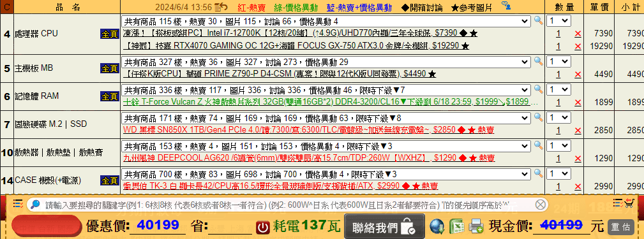Click 全頁 button for 處理器 CPU
The image size is (644, 239).
pos(110,34)
